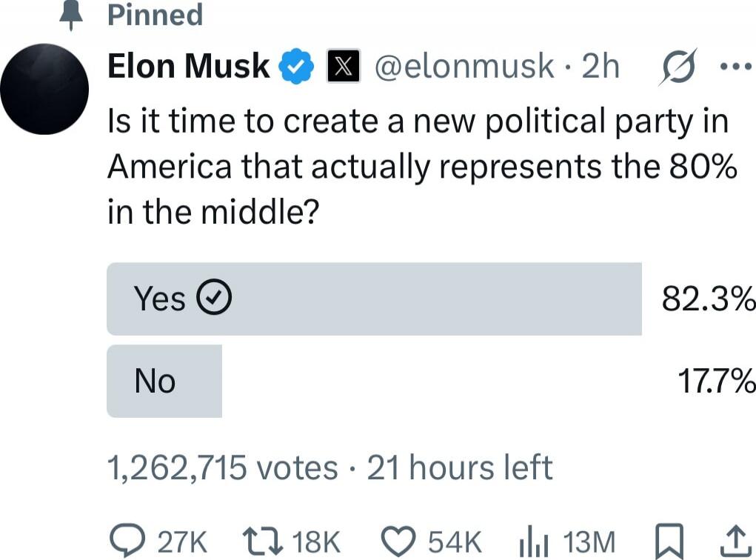Screen dimensions: 756x560
Task: Open the three-dot more options menu
Action: (736, 66)
